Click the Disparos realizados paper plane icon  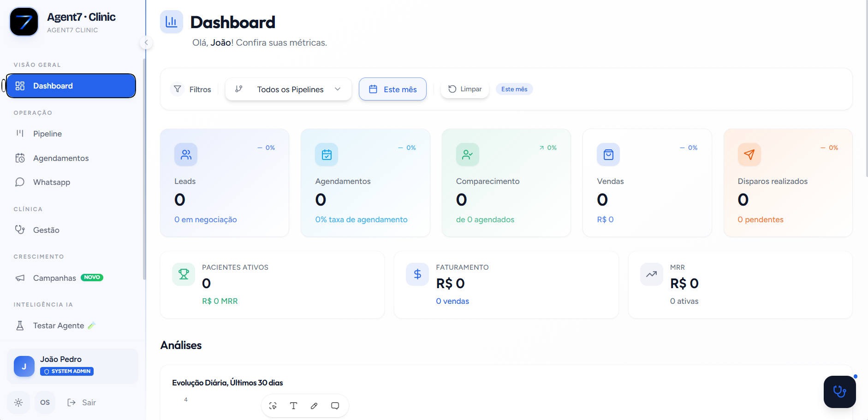pos(749,154)
